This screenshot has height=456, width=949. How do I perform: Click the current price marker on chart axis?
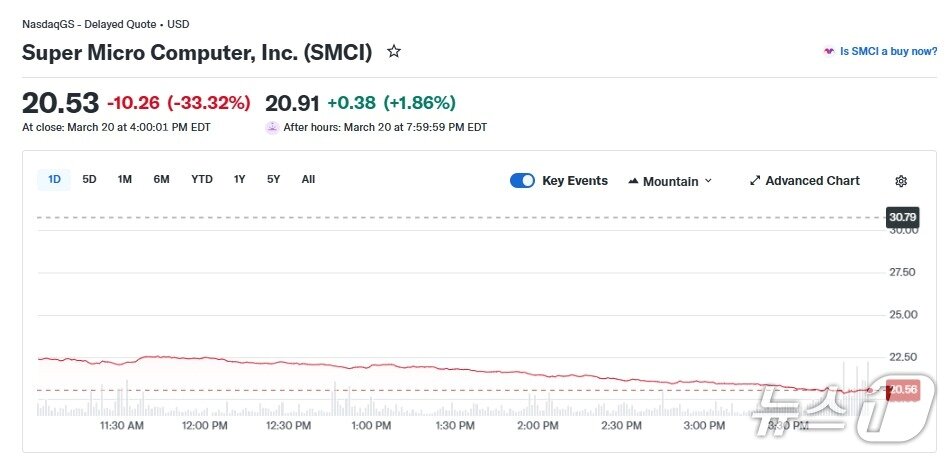tap(903, 389)
